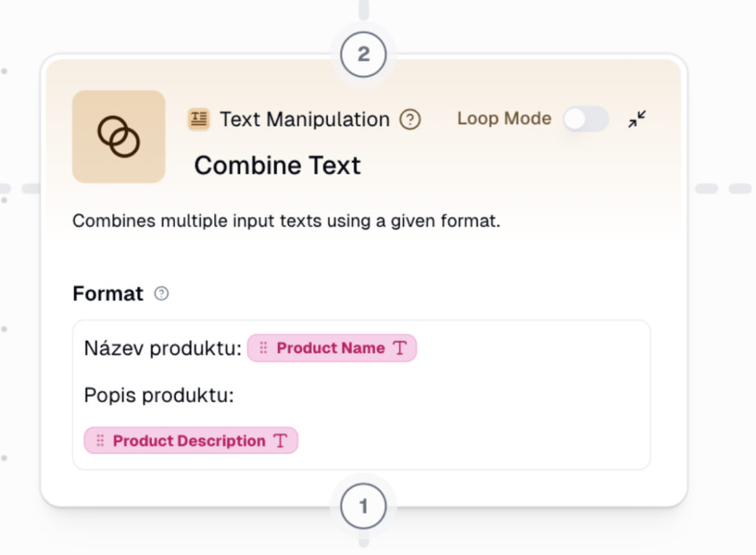Click the Product Description drag handle

(x=100, y=441)
